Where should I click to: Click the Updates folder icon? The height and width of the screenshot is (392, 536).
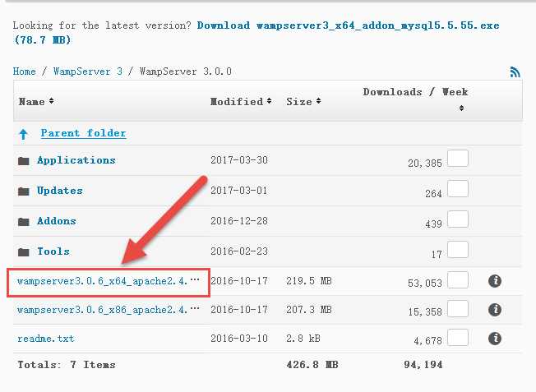(x=23, y=191)
